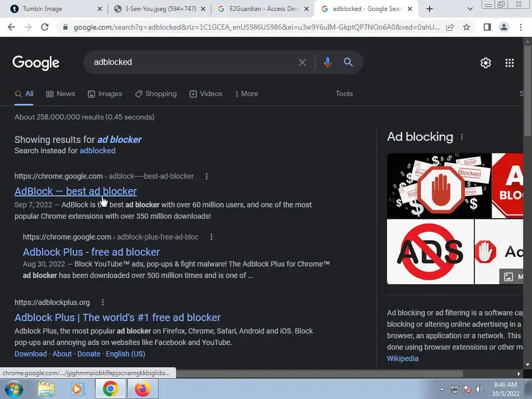Open the Download sitelink
Image resolution: width=532 pixels, height=399 pixels.
(31, 354)
